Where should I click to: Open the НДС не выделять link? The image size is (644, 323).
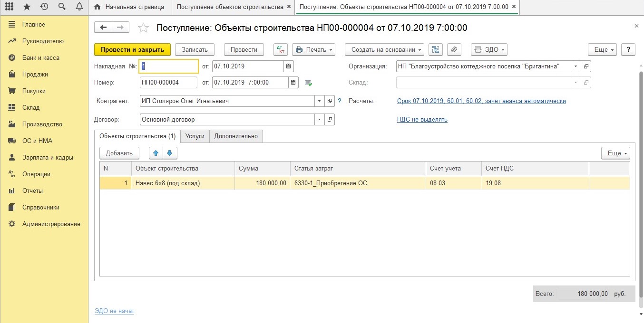[422, 120]
